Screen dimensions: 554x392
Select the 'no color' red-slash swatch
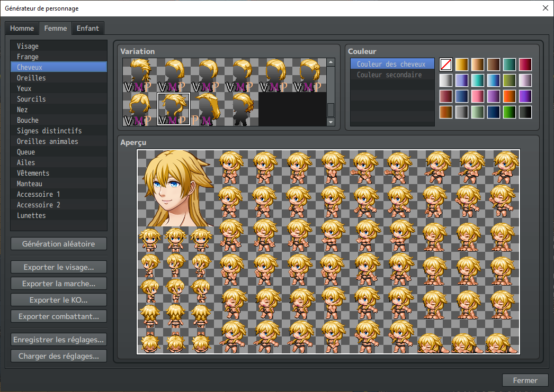[x=446, y=65]
